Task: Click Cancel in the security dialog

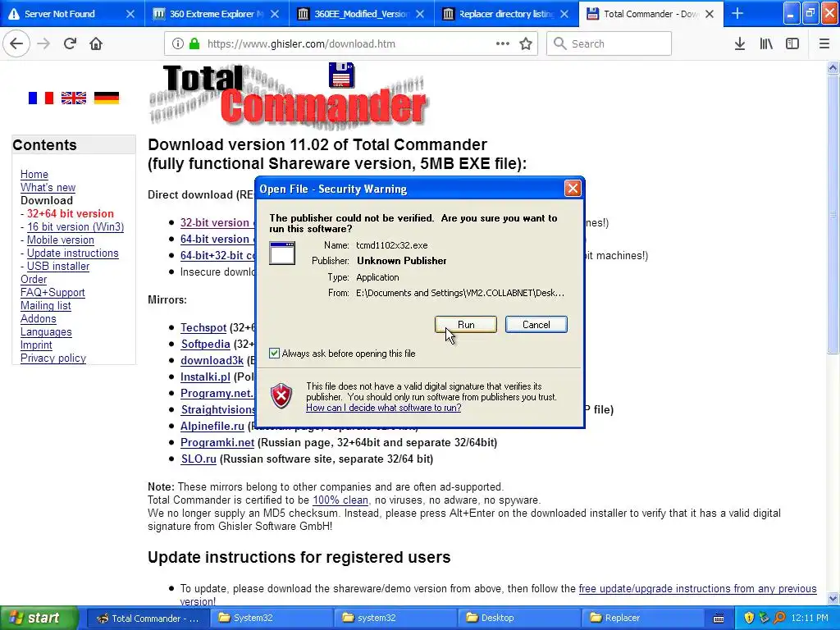Action: (x=536, y=325)
